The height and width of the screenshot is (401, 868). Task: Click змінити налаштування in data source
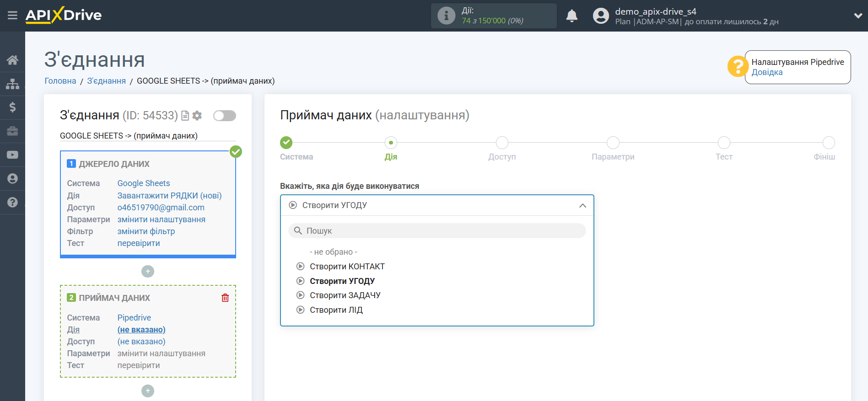(x=162, y=219)
